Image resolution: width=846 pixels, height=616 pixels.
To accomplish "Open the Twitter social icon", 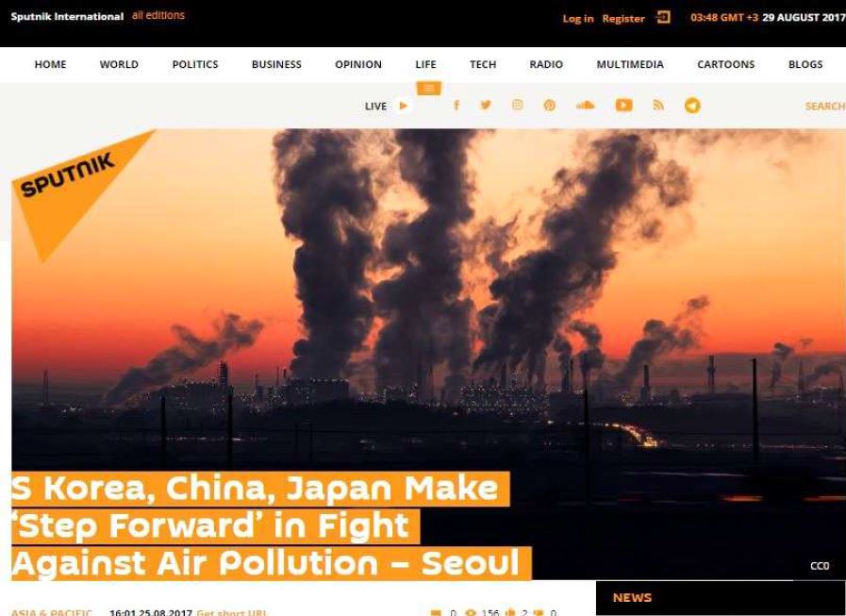I will (x=486, y=105).
